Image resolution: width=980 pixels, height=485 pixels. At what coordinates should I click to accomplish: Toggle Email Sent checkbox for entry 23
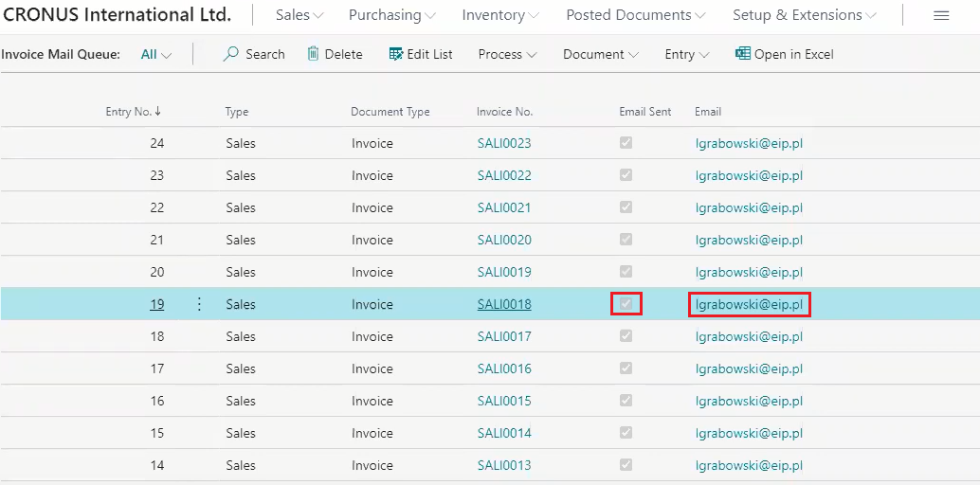point(626,175)
